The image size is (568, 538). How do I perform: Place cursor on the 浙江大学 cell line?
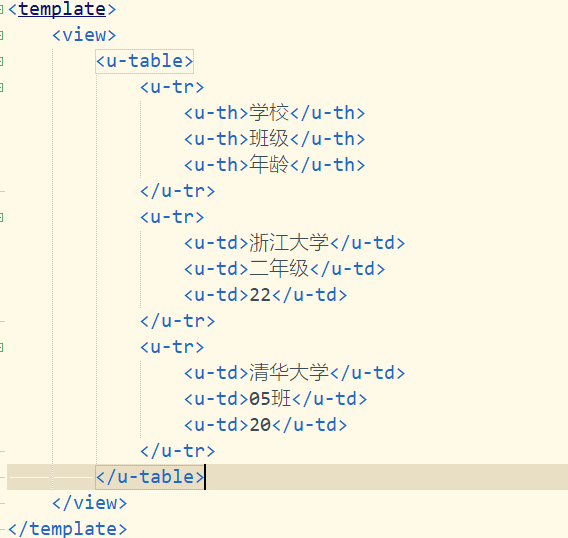tap(295, 243)
